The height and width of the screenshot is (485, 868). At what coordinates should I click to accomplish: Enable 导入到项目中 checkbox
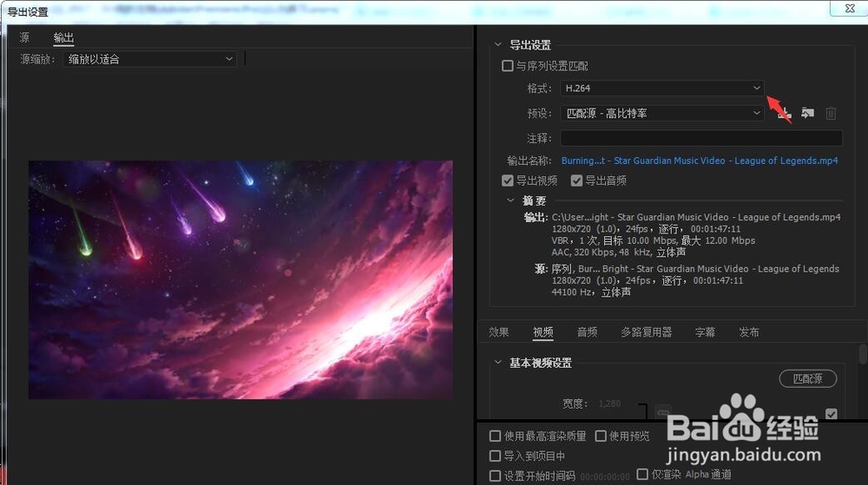[x=495, y=456]
